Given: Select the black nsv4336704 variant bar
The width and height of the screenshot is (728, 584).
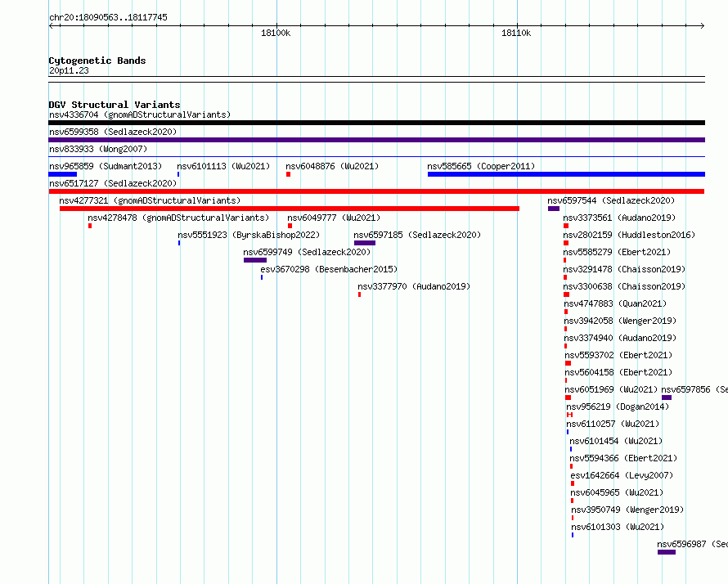Looking at the screenshot, I should (376, 123).
